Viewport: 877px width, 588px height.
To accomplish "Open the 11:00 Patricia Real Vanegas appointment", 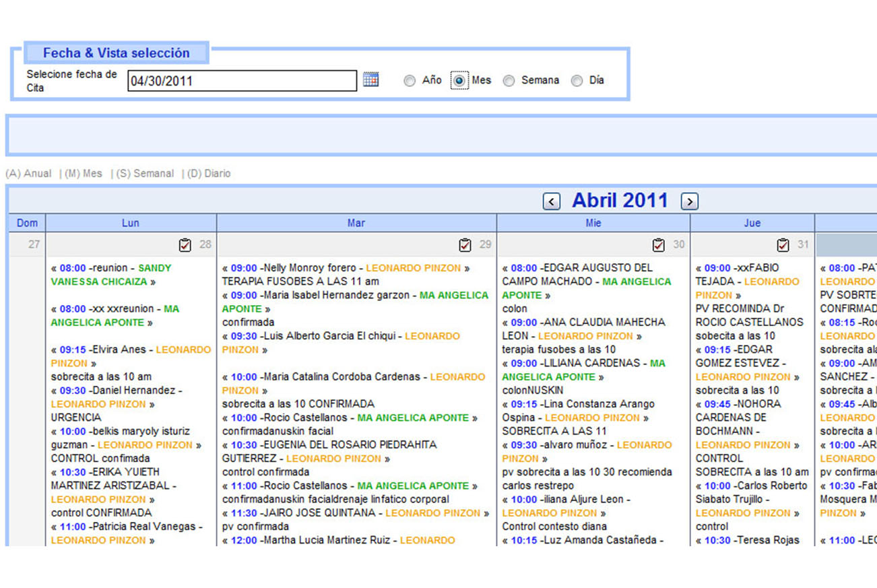I will pyautogui.click(x=127, y=533).
